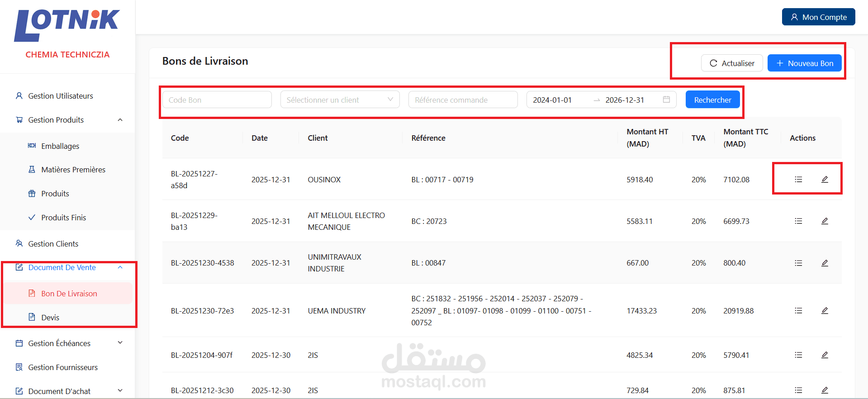Screen dimensions: 868x399
Task: Open Mon Compte menu
Action: tap(818, 17)
